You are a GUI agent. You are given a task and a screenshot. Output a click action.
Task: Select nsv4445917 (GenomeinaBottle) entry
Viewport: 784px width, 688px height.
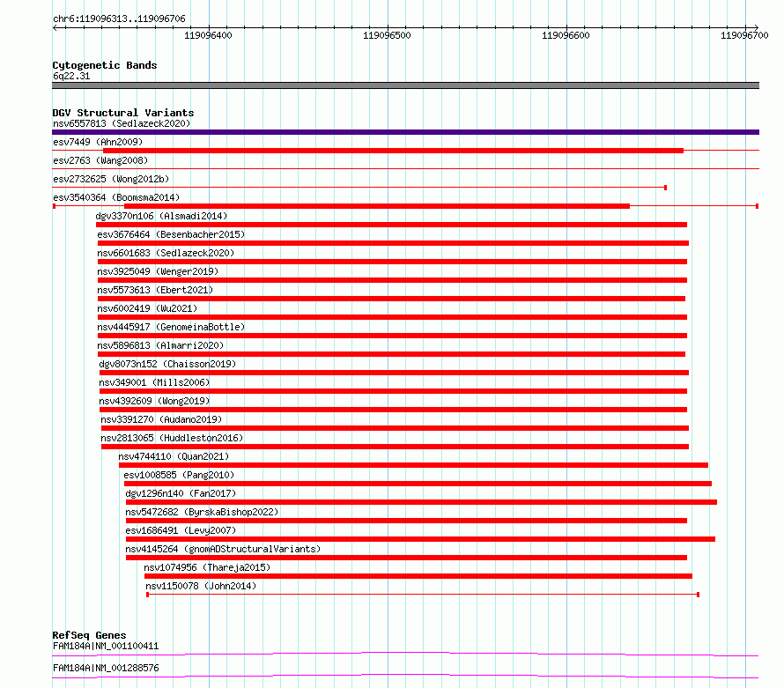(171, 327)
